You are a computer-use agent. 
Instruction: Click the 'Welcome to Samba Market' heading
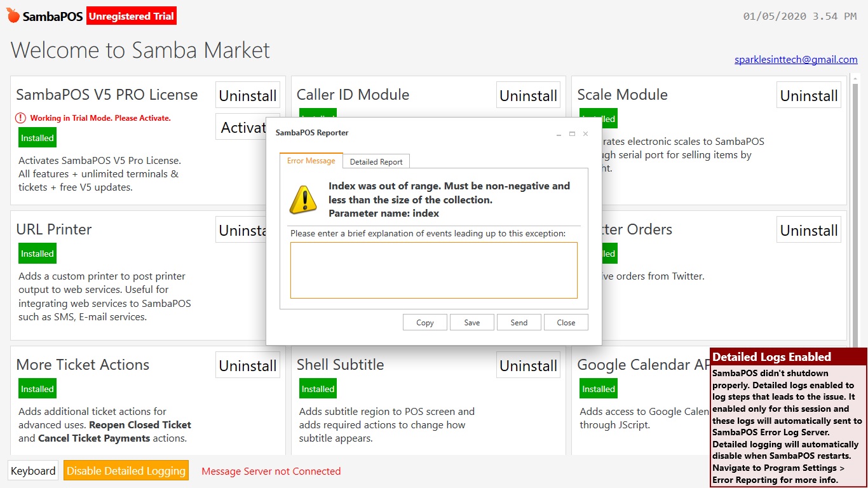(x=140, y=50)
